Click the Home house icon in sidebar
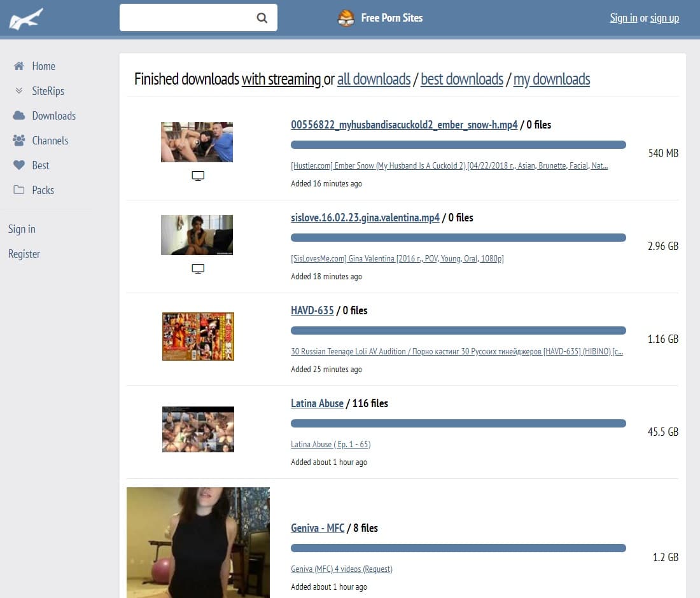The image size is (700, 598). click(19, 66)
